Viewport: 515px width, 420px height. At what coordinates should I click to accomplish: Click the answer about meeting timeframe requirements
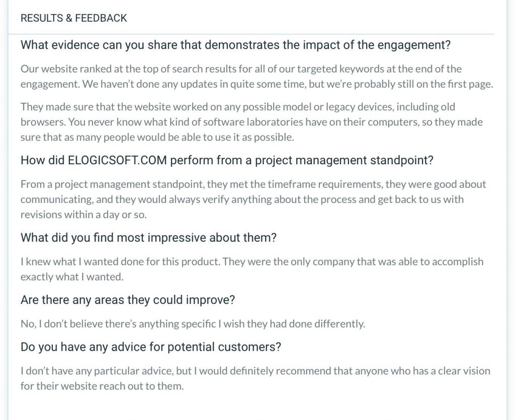(x=253, y=199)
